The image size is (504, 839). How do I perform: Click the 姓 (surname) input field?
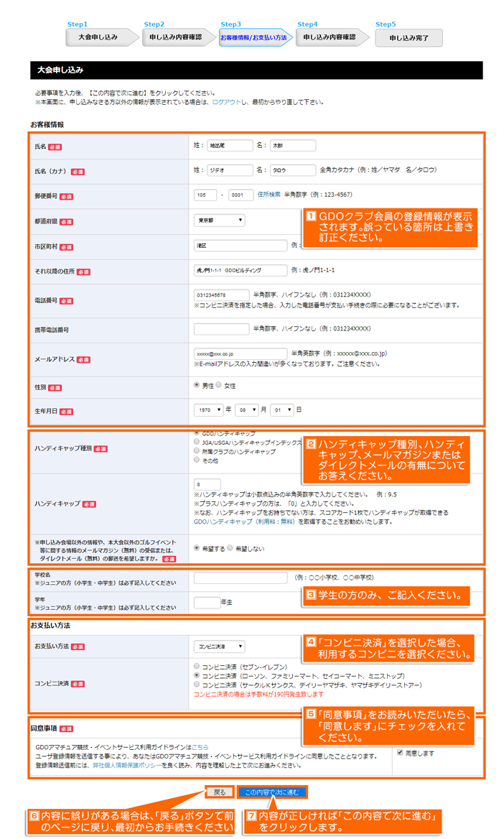230,146
